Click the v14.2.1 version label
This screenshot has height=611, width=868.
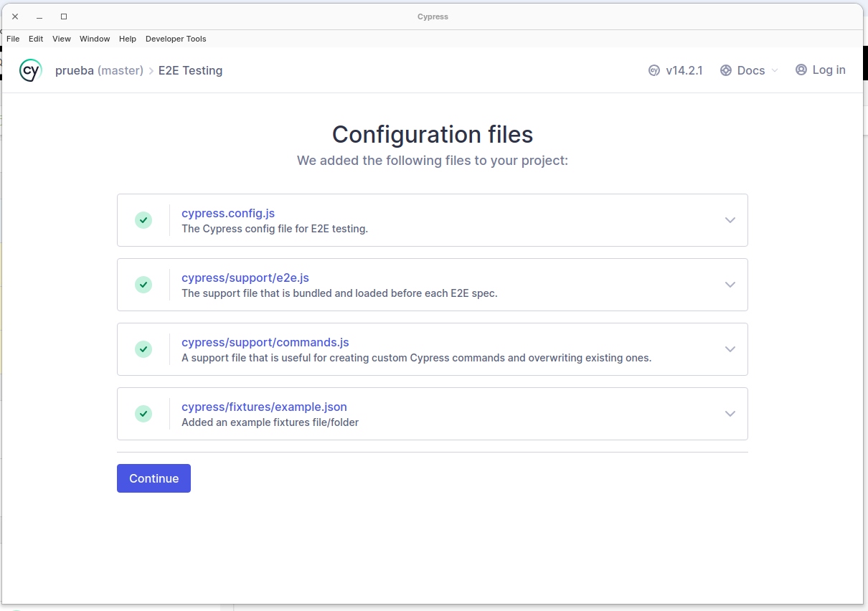tap(684, 70)
